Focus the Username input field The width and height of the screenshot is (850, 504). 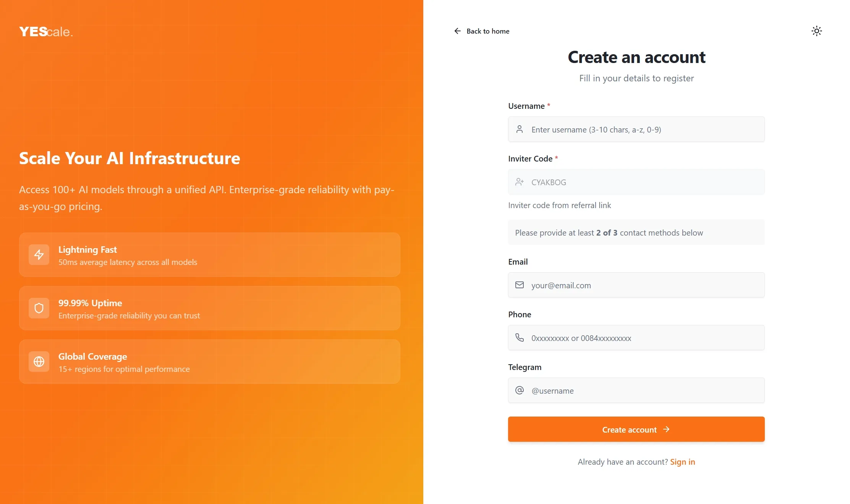646,129
